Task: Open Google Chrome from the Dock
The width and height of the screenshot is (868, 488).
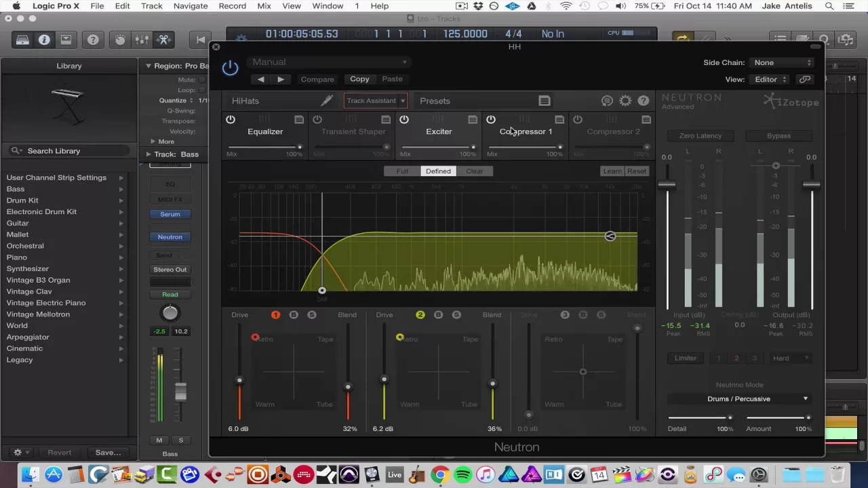Action: [440, 474]
